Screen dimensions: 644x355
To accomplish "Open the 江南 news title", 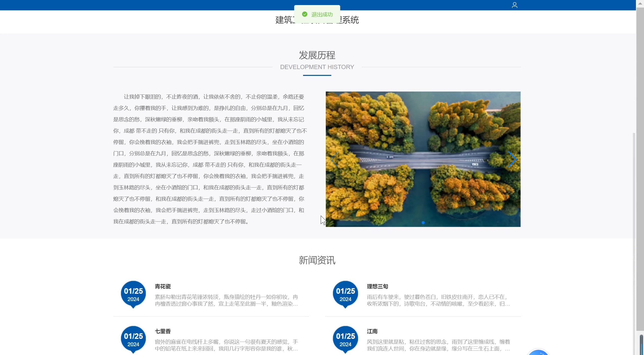I will point(372,331).
